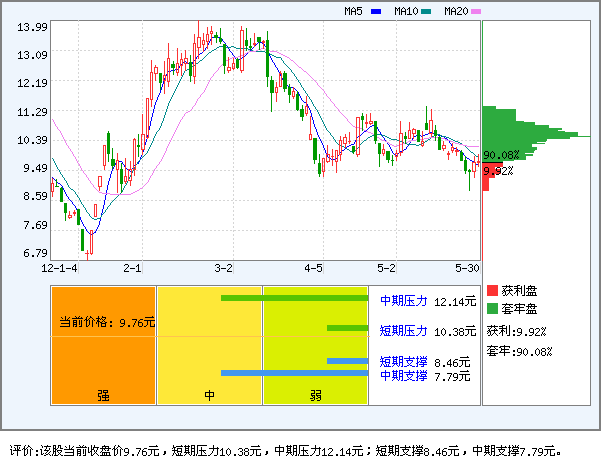
Task: Click the yellow 中 strength panel
Action: 210,346
